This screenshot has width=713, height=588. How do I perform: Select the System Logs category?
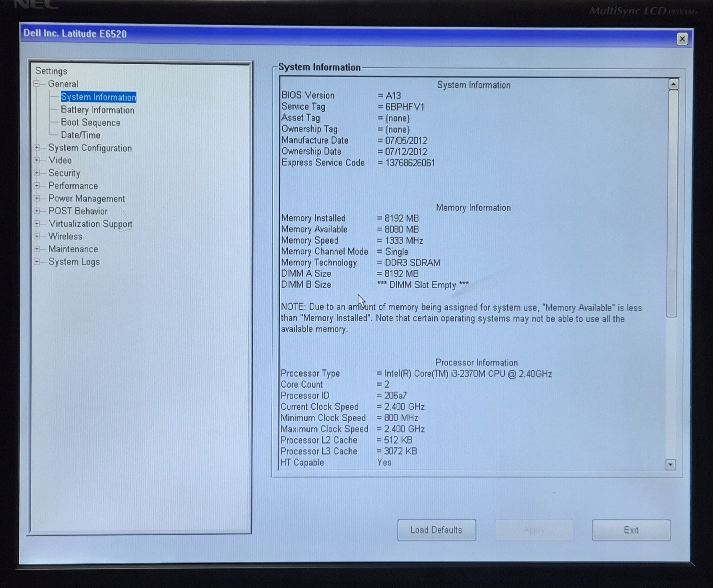click(x=74, y=262)
